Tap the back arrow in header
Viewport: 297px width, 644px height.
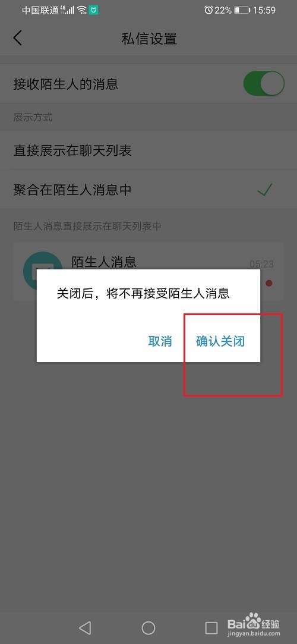tap(17, 38)
